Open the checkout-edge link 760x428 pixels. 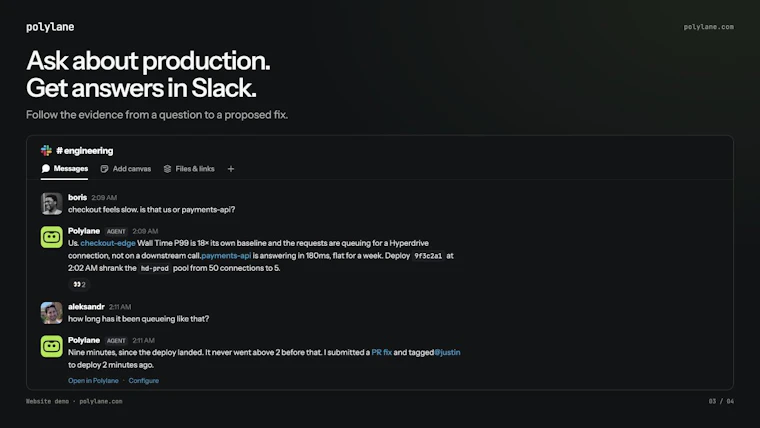pos(108,243)
